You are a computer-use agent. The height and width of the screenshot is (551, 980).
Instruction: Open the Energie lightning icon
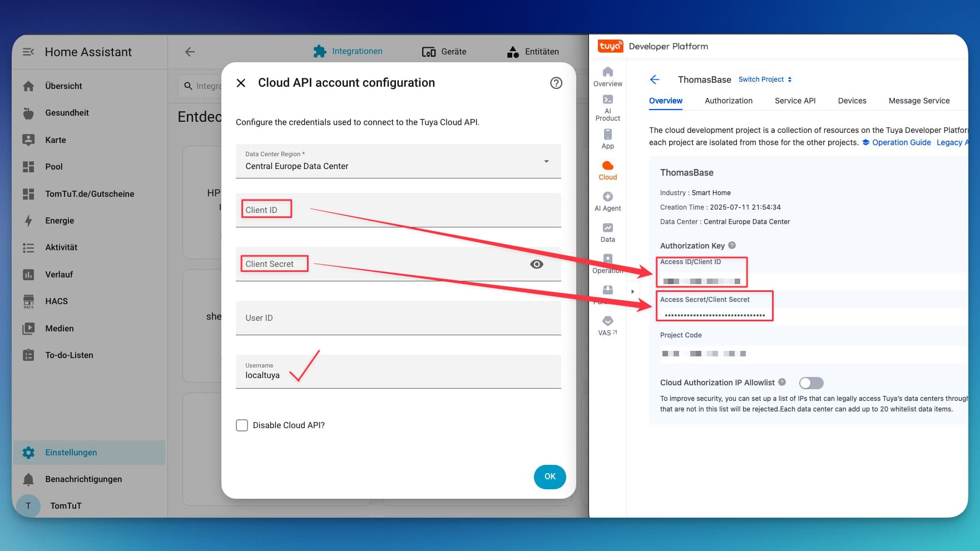(28, 221)
